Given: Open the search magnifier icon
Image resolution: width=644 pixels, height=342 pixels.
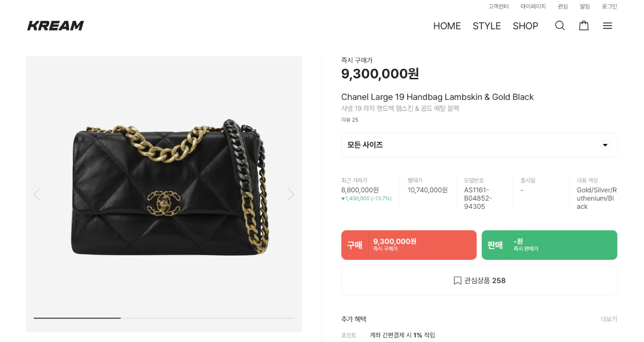Looking at the screenshot, I should [x=560, y=26].
